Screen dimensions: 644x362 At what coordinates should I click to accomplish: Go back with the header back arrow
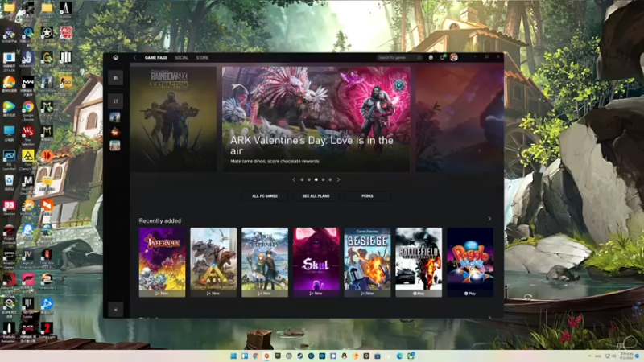[134, 57]
